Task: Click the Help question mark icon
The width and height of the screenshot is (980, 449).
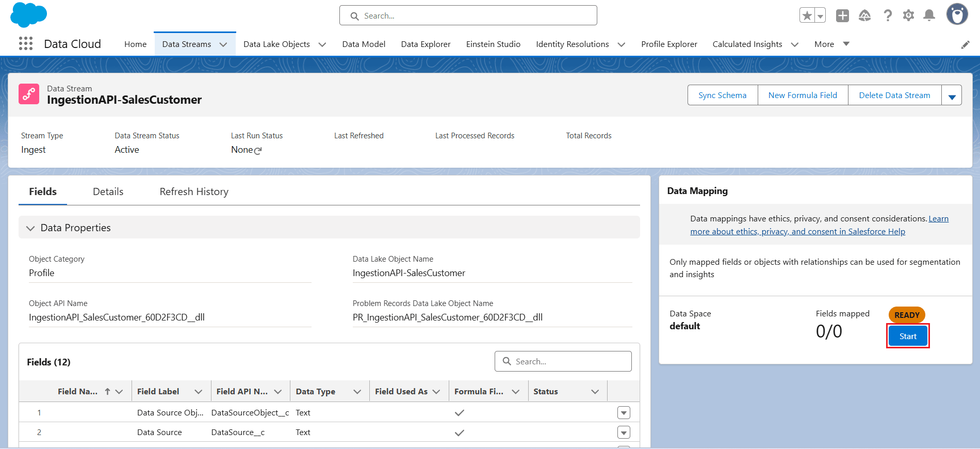Action: coord(888,15)
